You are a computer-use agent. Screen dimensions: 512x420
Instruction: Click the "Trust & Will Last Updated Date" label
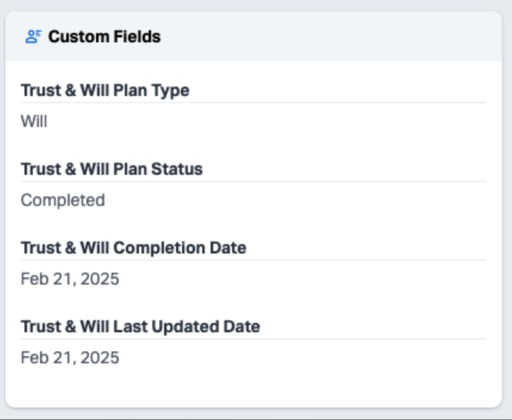(x=140, y=327)
